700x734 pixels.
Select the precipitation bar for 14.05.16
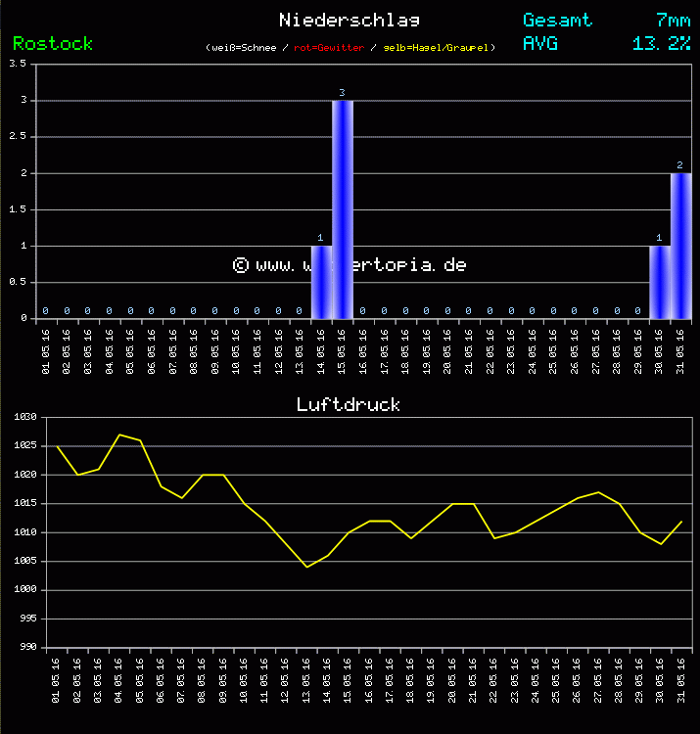[321, 282]
